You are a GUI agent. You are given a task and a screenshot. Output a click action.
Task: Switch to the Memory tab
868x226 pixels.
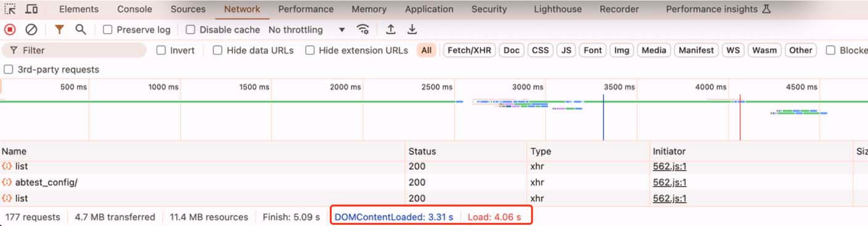pos(369,9)
